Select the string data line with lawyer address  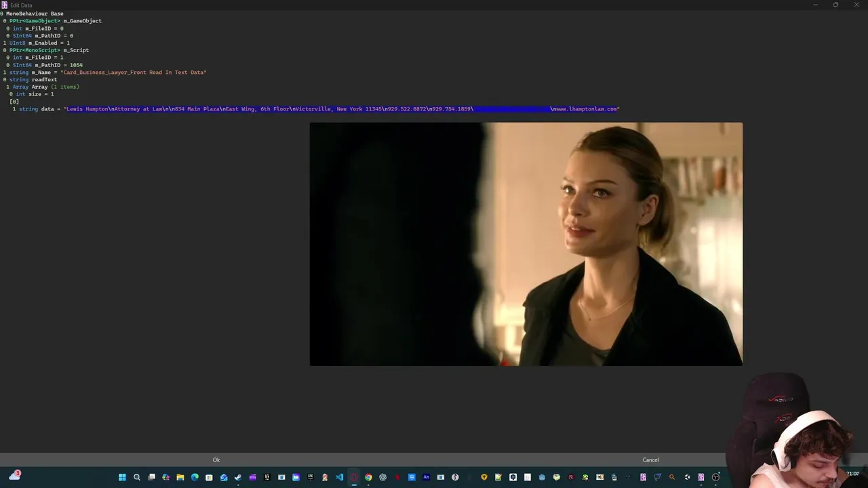[315, 109]
